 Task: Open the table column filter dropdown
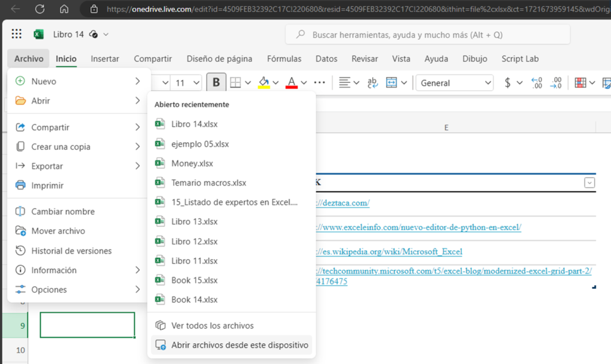pyautogui.click(x=590, y=183)
